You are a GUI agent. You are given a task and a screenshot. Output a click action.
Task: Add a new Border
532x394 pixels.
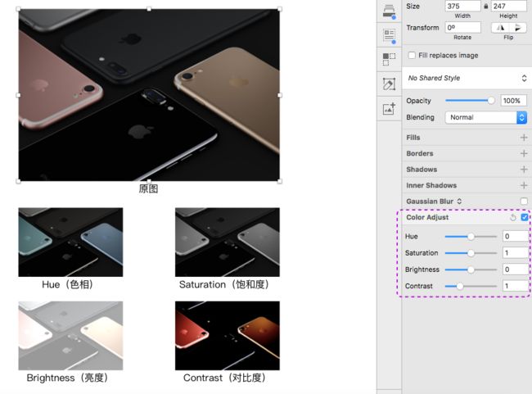(x=524, y=153)
